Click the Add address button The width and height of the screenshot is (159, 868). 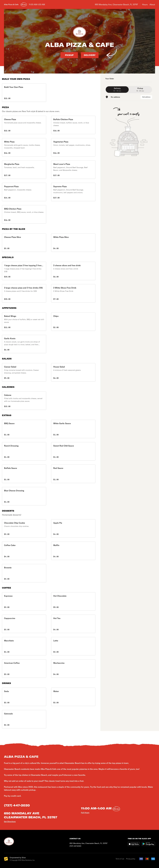(146, 97)
